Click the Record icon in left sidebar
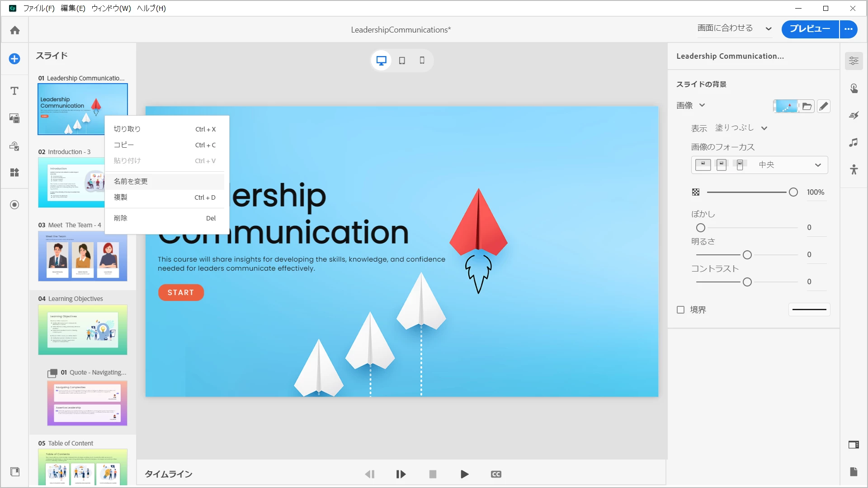Screen dimensions: 868x488 14,205
